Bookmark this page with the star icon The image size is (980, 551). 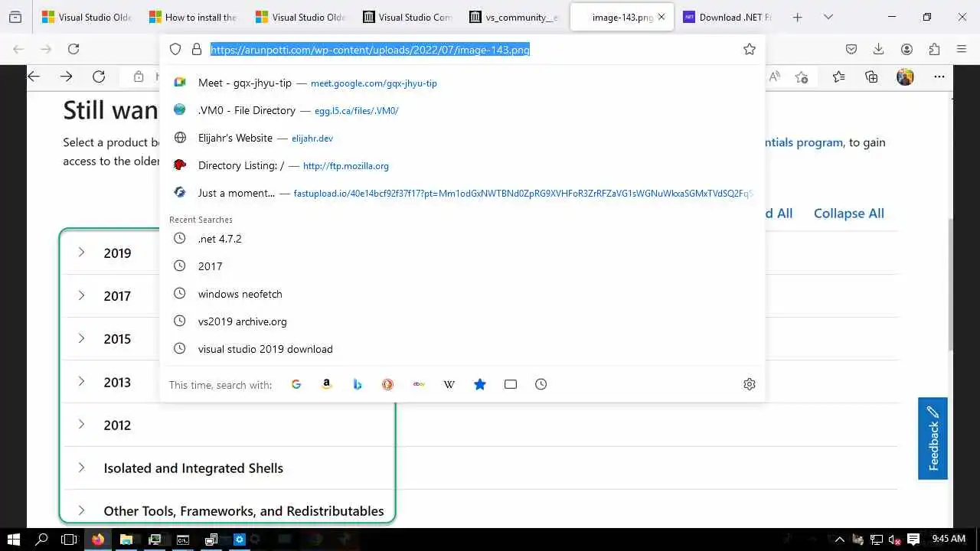coord(750,49)
